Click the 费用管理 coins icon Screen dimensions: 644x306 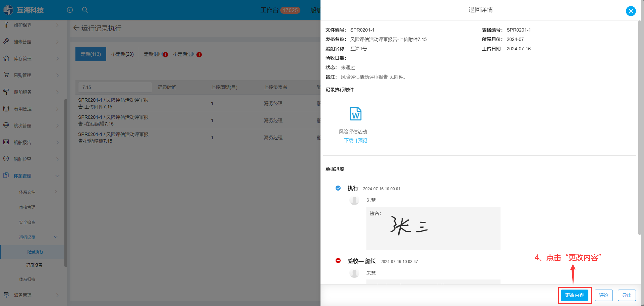6,108
